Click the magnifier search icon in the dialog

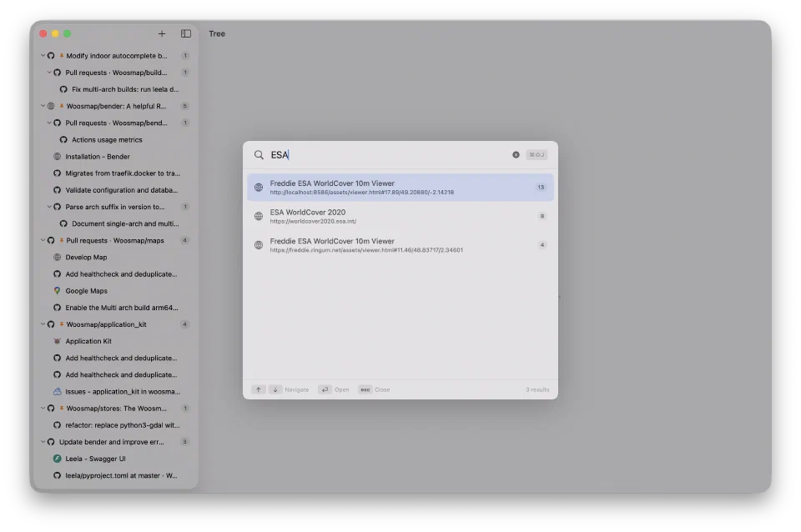coord(259,155)
